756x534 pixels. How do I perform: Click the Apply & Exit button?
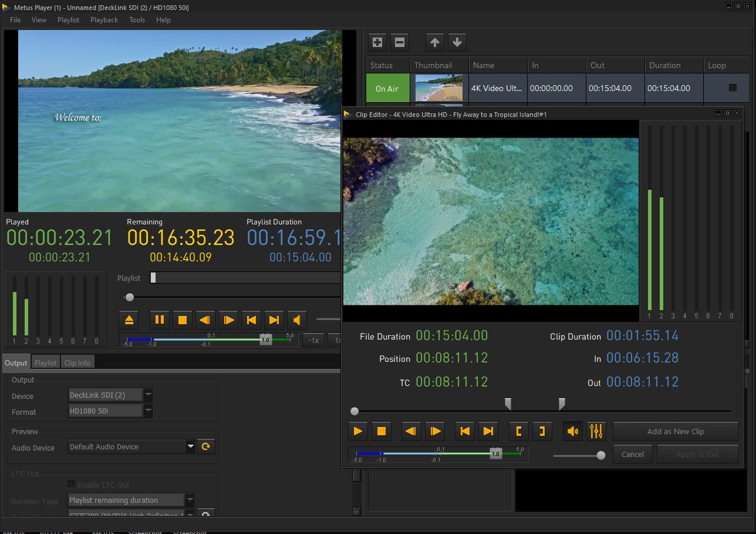pos(697,454)
